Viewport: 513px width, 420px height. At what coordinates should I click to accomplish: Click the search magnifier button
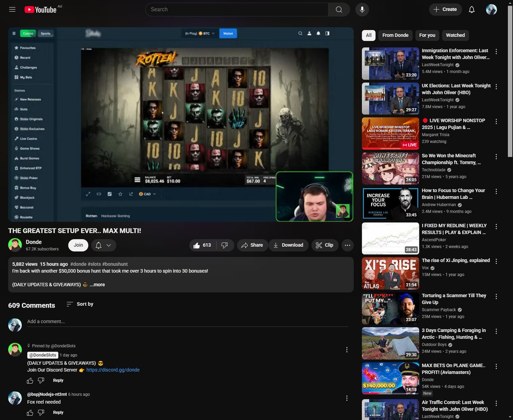coord(339,9)
